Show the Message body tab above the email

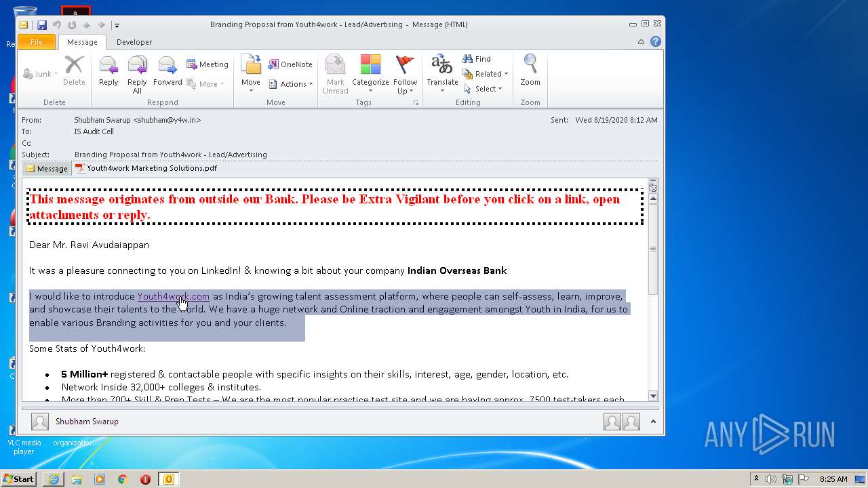[x=47, y=169]
